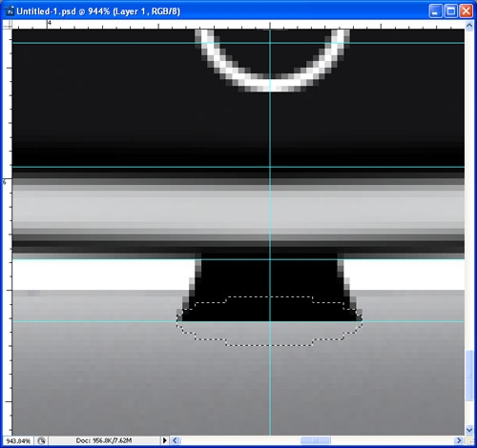Click the vertical scrollbar thumb

469,376
